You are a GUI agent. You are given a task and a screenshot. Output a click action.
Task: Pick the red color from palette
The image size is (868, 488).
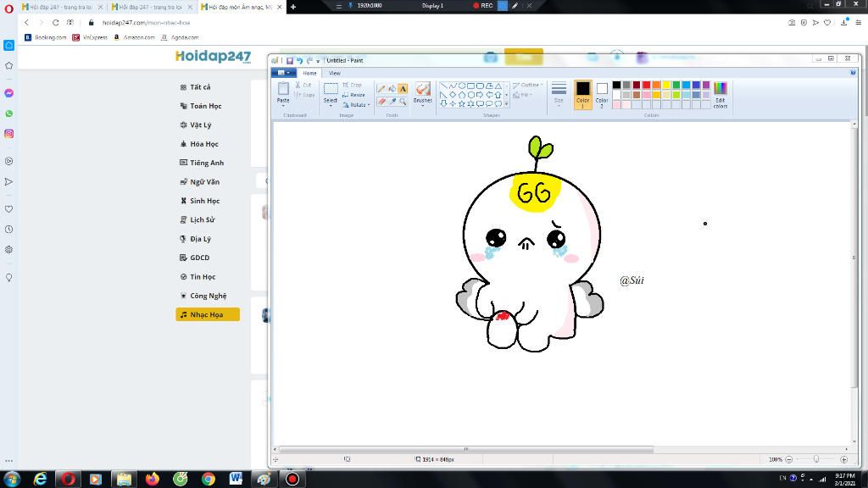point(646,85)
